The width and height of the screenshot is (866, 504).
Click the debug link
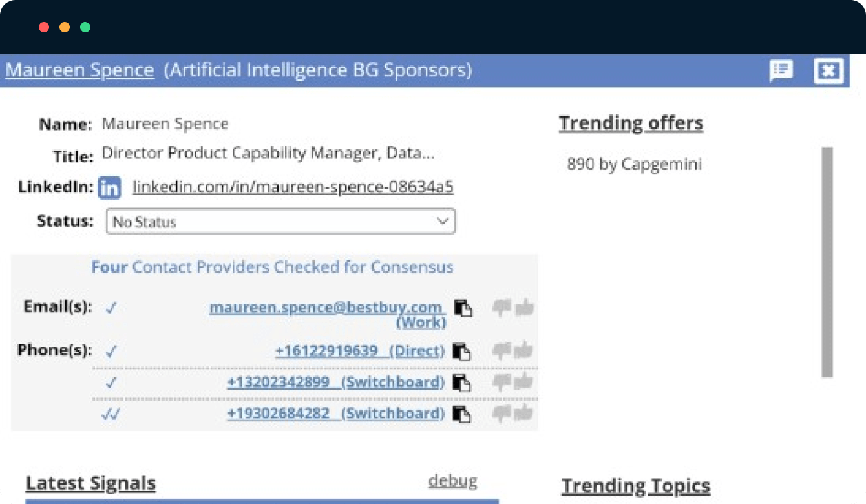coord(452,481)
